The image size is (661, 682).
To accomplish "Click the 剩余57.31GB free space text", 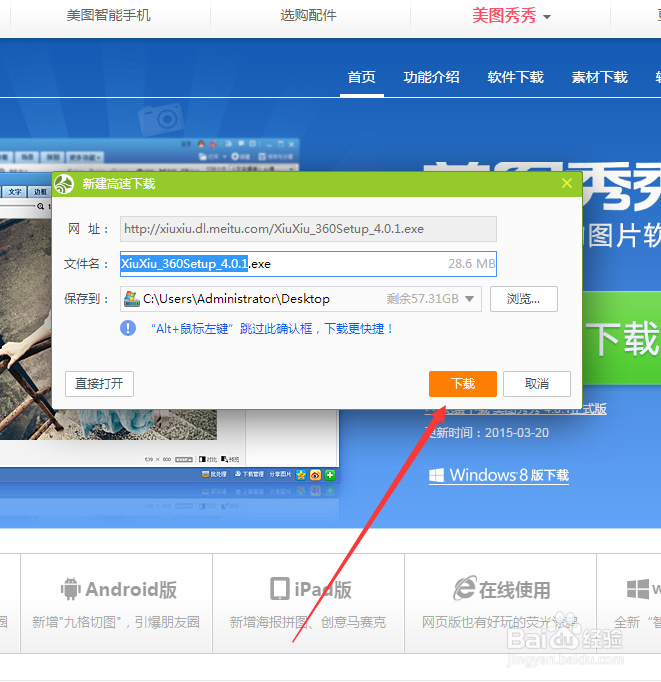I will 423,299.
